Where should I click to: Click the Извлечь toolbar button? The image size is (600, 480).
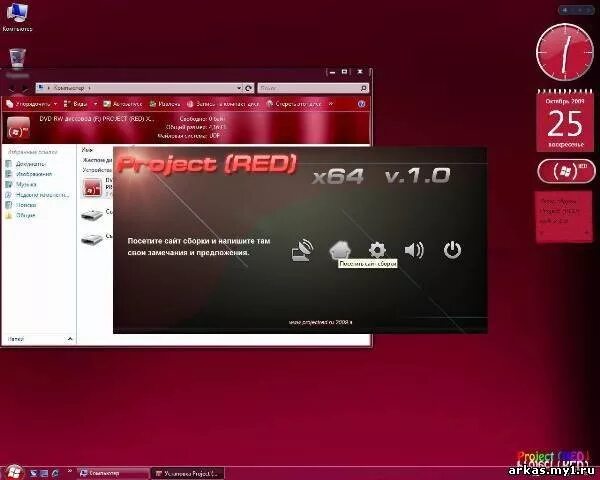(165, 104)
